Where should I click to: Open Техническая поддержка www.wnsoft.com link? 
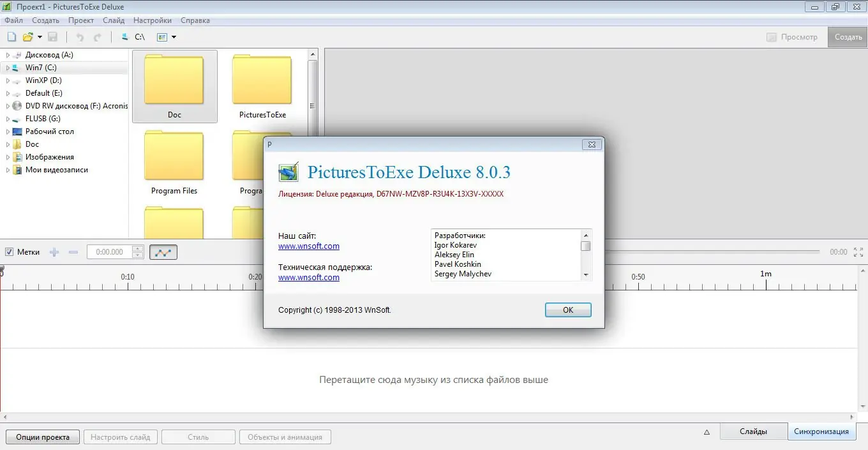tap(309, 277)
